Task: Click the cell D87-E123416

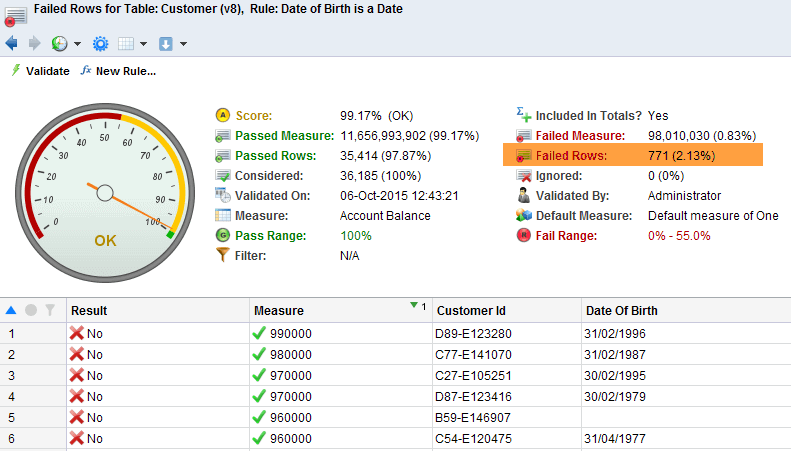Action: pos(506,397)
